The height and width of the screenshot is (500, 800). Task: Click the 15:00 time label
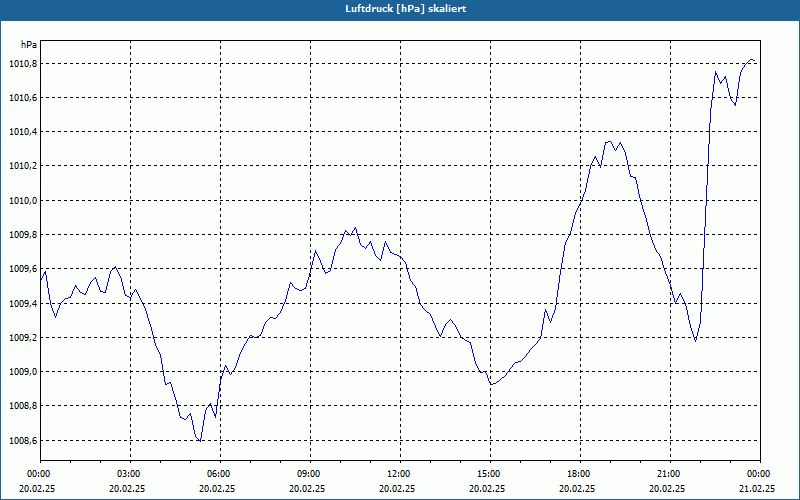(x=490, y=474)
